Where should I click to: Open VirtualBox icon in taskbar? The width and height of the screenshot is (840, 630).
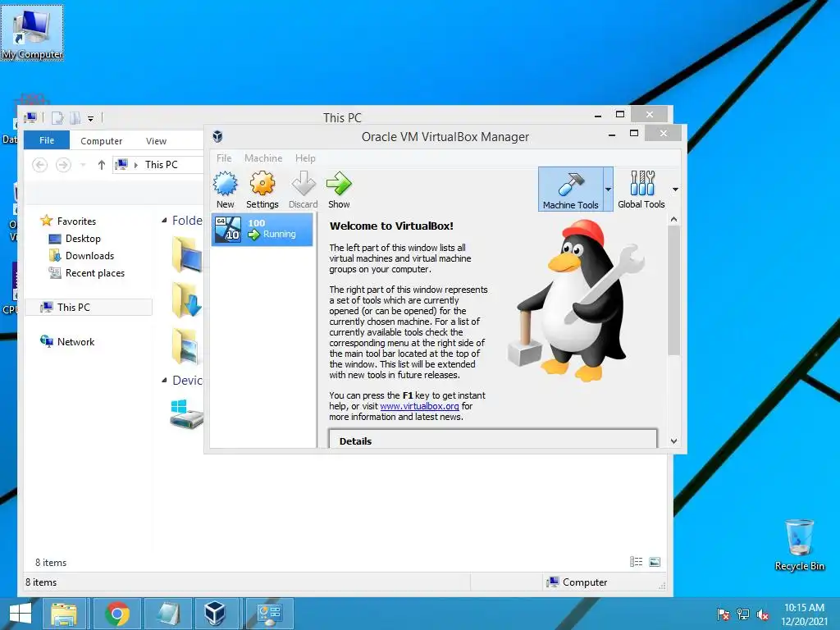[x=216, y=614]
